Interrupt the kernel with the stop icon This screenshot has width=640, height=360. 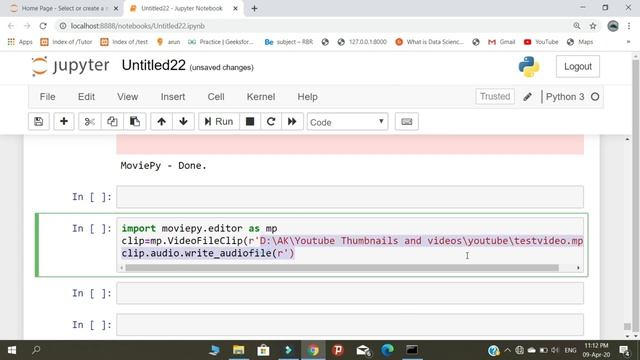(250, 122)
